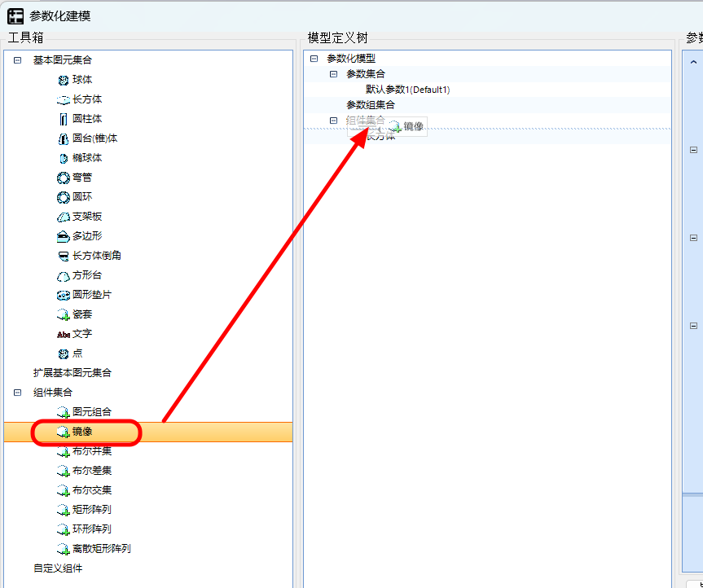
Task: Click the 组件集合 label in the toolbox
Action: pos(52,393)
